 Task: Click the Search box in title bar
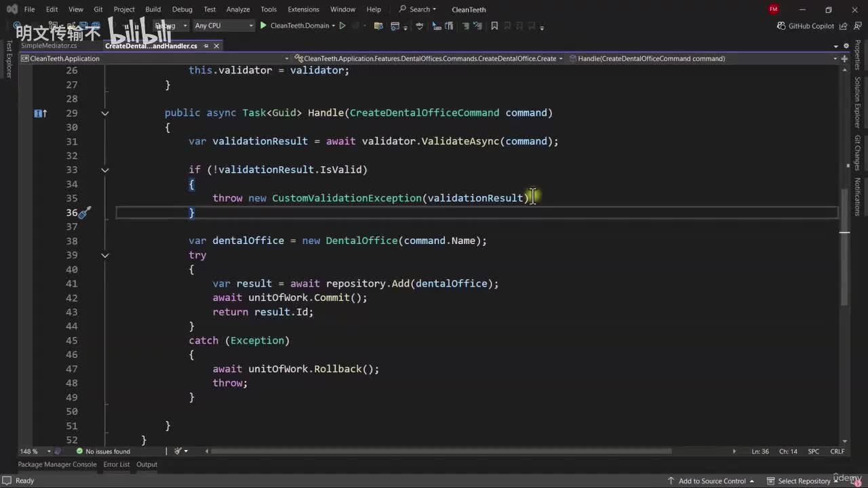point(418,9)
